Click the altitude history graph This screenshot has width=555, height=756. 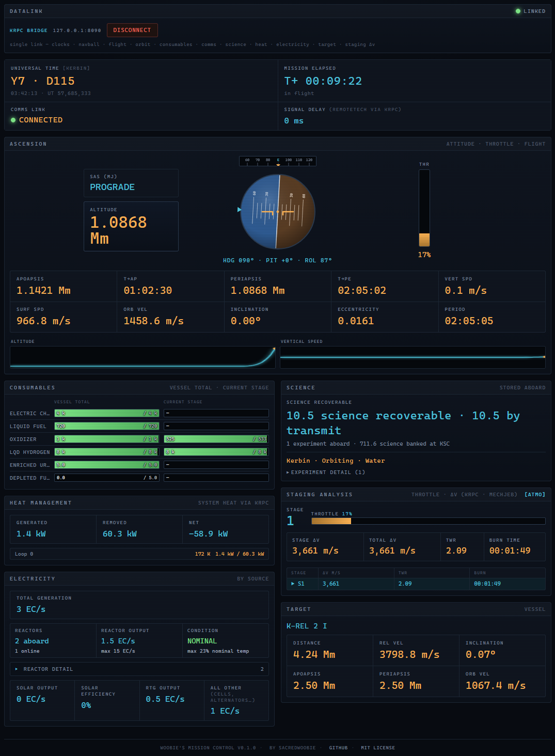[143, 357]
